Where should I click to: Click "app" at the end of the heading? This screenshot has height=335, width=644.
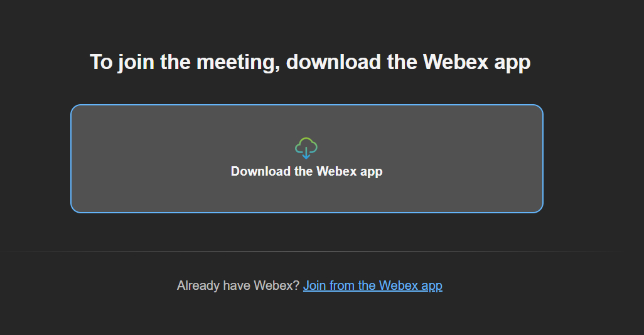(x=510, y=63)
